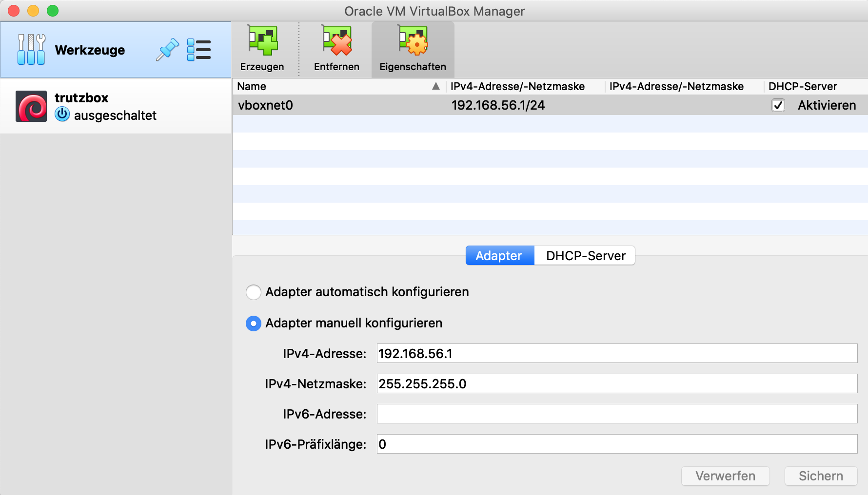
Task: Click the ausgeschaltet power state icon
Action: tap(62, 115)
